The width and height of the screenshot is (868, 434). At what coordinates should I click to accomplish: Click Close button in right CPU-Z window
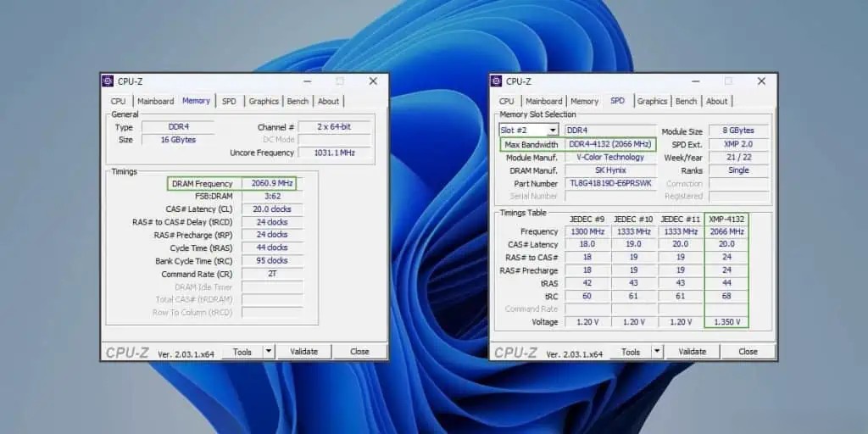click(748, 352)
